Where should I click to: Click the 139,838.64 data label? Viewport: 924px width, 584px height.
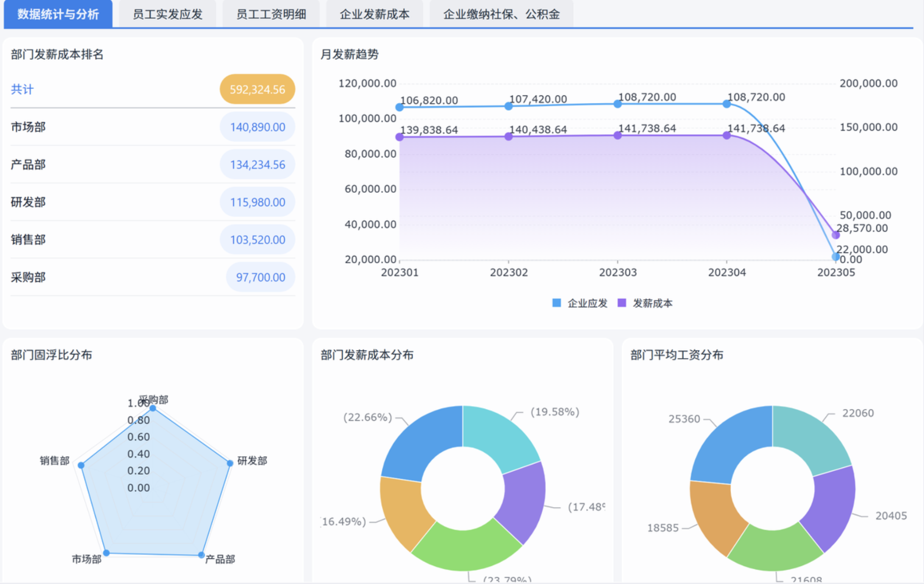coord(429,130)
